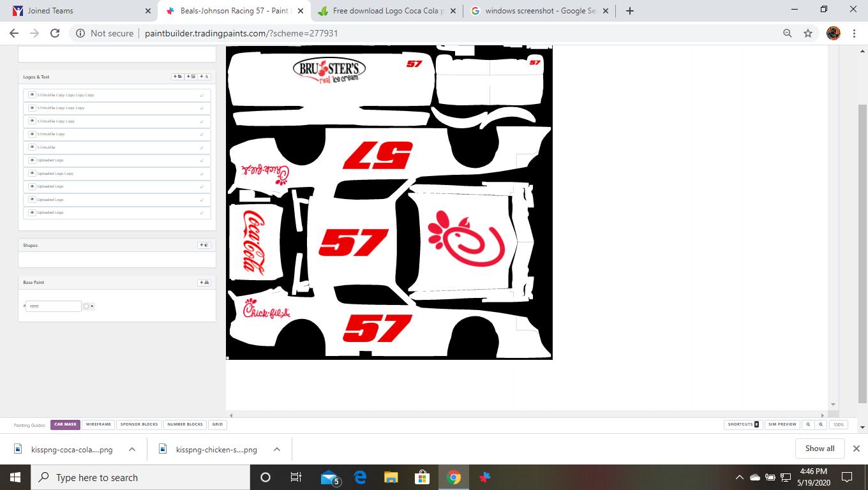Add a new folder in Logos & Text
Viewport: 868px width, 490px height.
coord(178,77)
